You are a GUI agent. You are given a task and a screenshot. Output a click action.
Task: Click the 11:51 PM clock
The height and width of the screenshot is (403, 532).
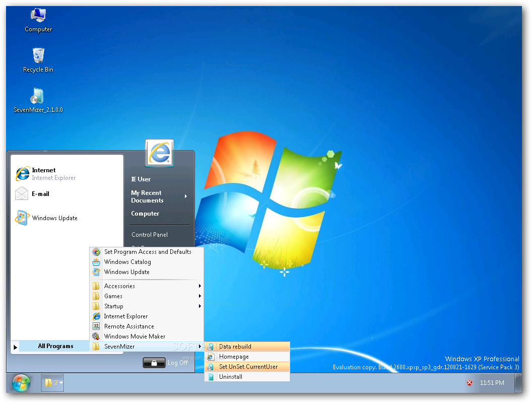(x=492, y=383)
